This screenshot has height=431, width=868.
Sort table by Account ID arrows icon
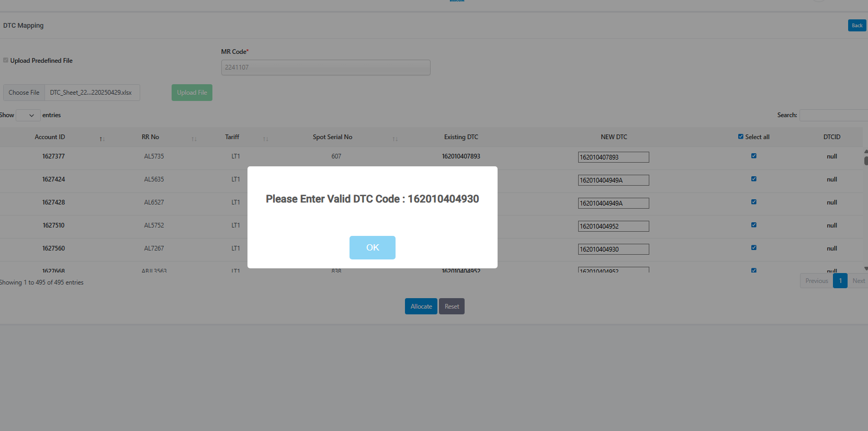click(102, 139)
